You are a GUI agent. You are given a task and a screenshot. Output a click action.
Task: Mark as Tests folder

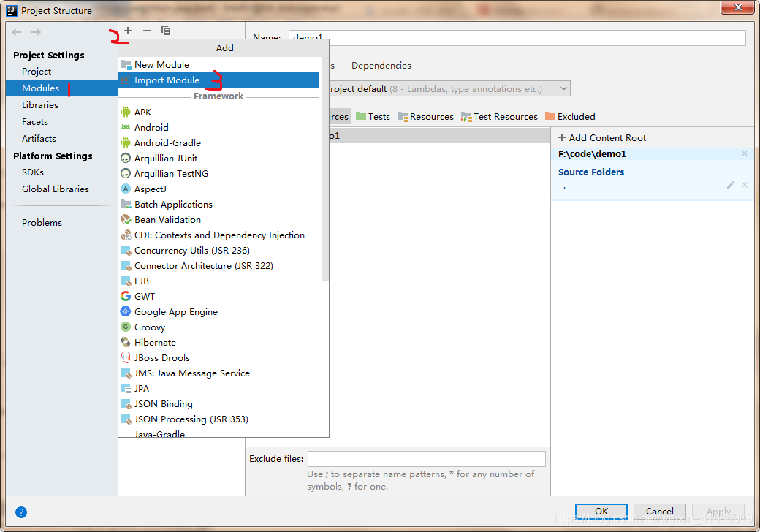click(373, 116)
